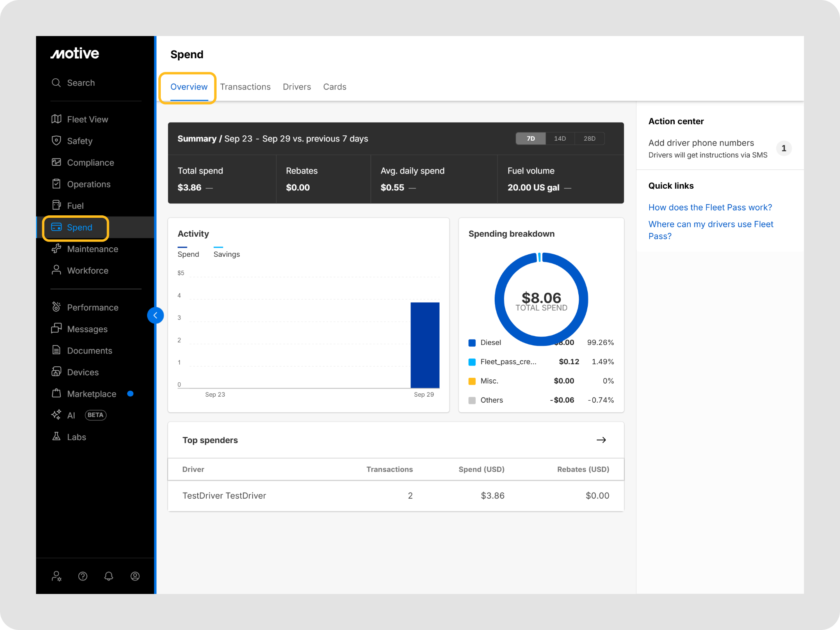840x630 pixels.
Task: Open AI sparkle icon
Action: (56, 415)
